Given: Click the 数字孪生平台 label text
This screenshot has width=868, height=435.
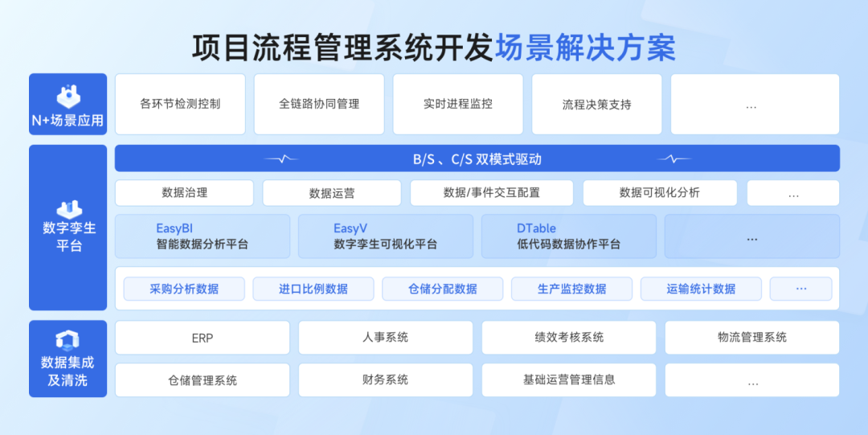Looking at the screenshot, I should pos(68,236).
